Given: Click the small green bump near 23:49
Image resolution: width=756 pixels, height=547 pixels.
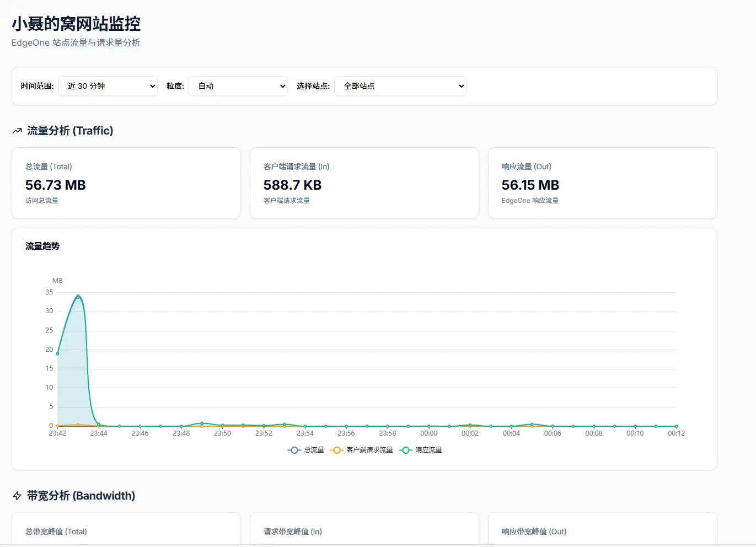Looking at the screenshot, I should (x=202, y=423).
